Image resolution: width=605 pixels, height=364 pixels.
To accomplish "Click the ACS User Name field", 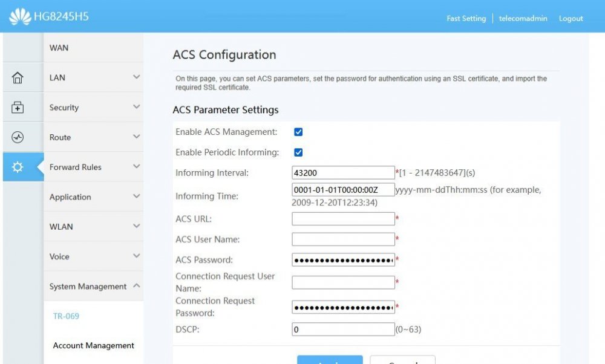I will pyautogui.click(x=343, y=239).
